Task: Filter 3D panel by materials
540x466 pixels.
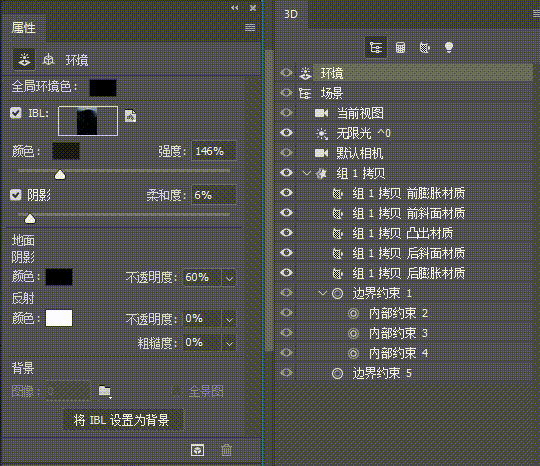Action: 424,47
